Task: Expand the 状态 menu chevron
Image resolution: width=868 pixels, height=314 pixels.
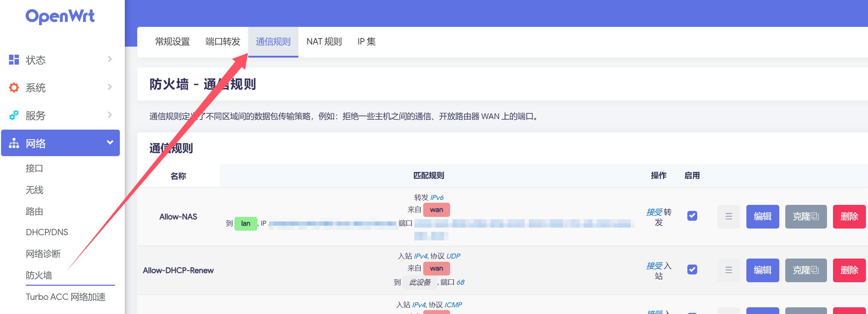Action: (110, 59)
